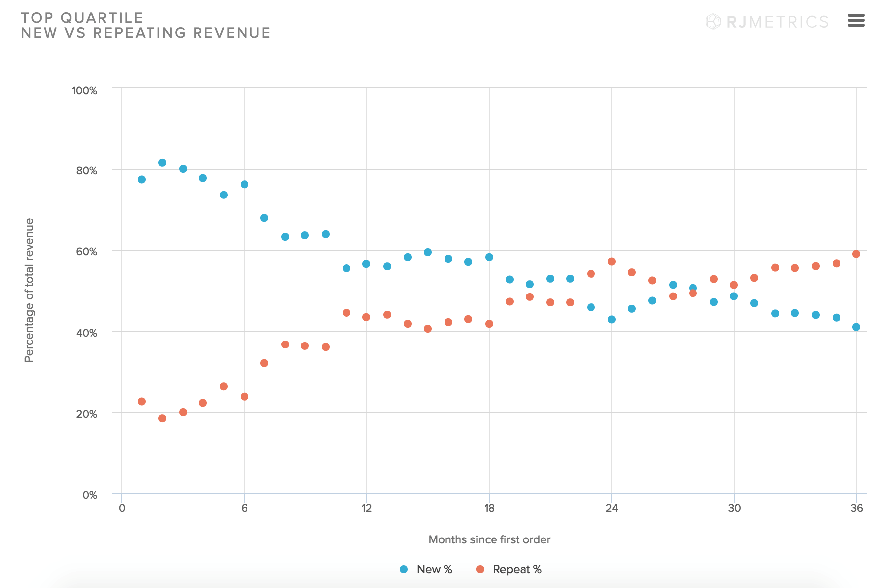Select the orange Repeat % point at month 24
The width and height of the screenshot is (889, 588).
[612, 261]
